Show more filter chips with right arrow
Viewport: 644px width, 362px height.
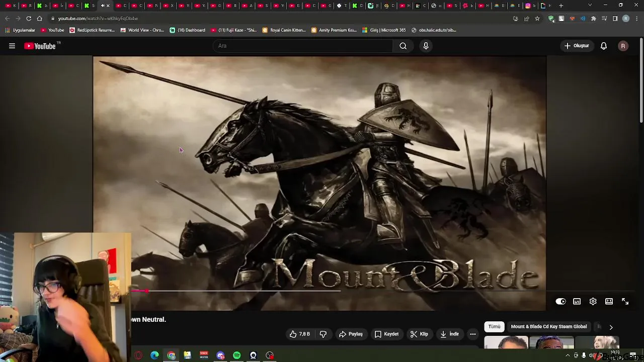point(611,327)
